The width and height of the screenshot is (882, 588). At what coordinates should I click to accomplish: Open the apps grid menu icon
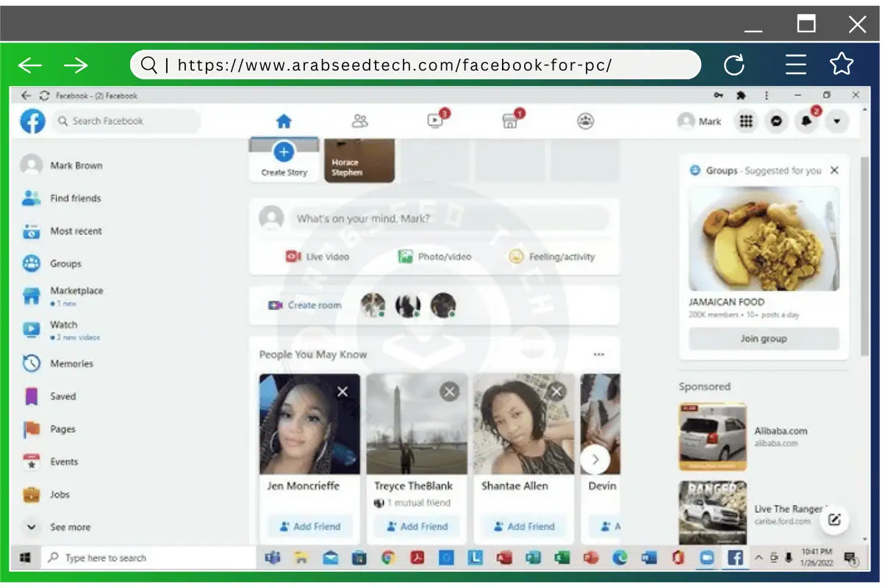[x=746, y=121]
